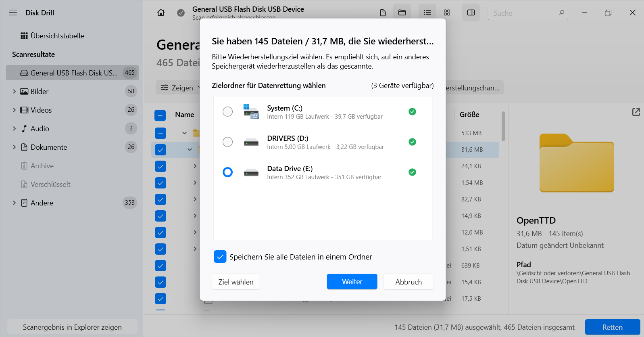Select Data Drive (E:) radio button
Image resolution: width=644 pixels, height=337 pixels.
(228, 172)
